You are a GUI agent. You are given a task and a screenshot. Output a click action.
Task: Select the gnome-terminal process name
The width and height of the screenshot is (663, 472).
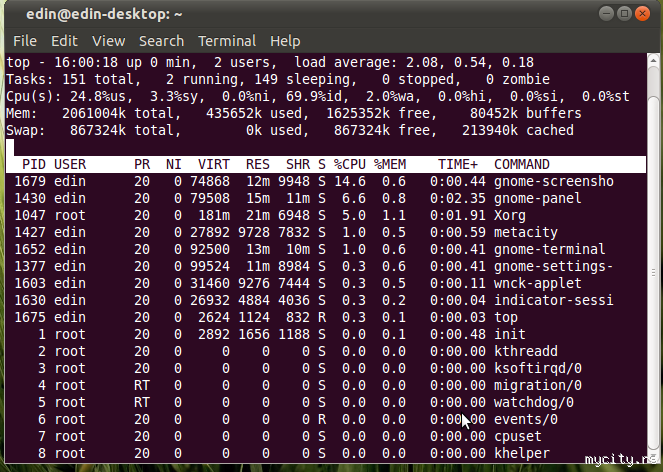coord(550,249)
